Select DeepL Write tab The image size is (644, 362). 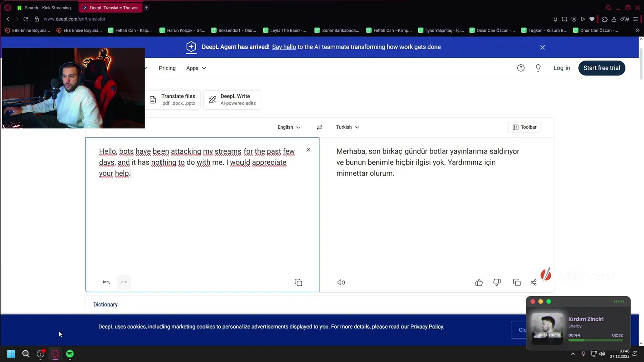[x=232, y=99]
